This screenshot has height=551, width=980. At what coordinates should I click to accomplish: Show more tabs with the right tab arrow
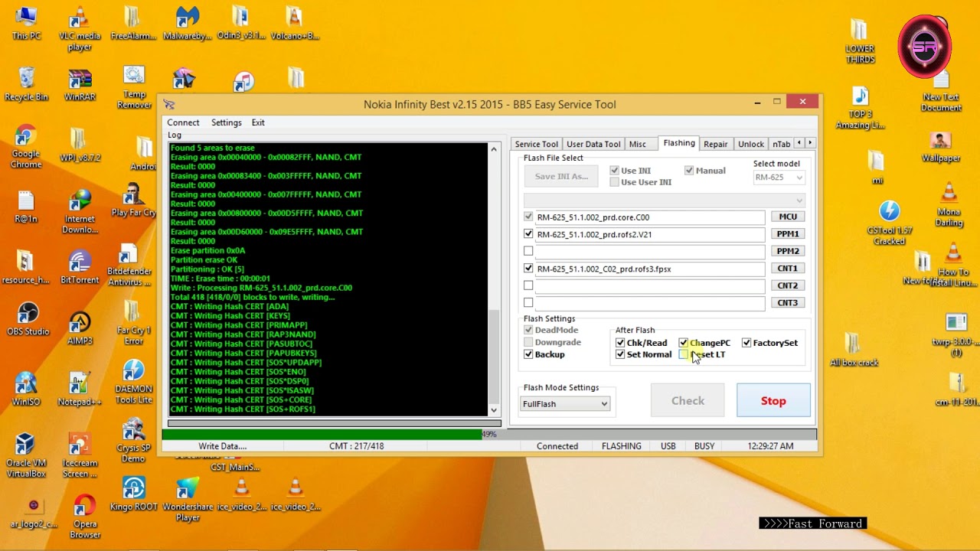[x=810, y=143]
